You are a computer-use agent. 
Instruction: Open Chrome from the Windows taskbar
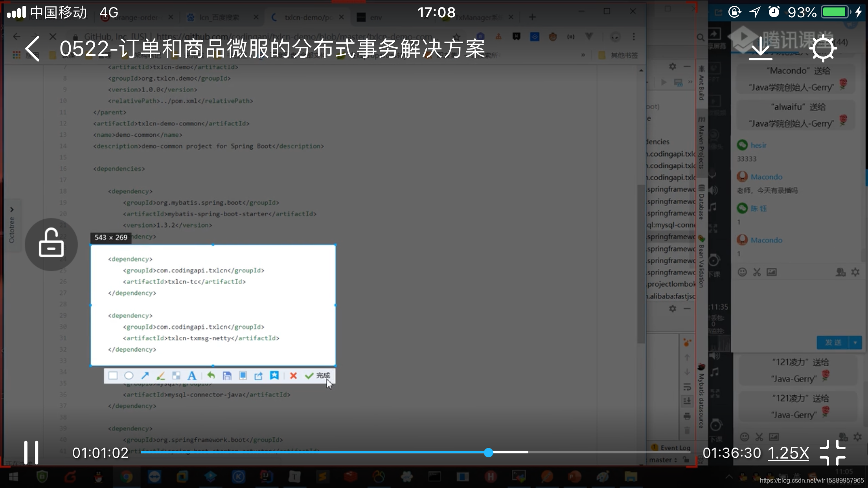(x=126, y=477)
